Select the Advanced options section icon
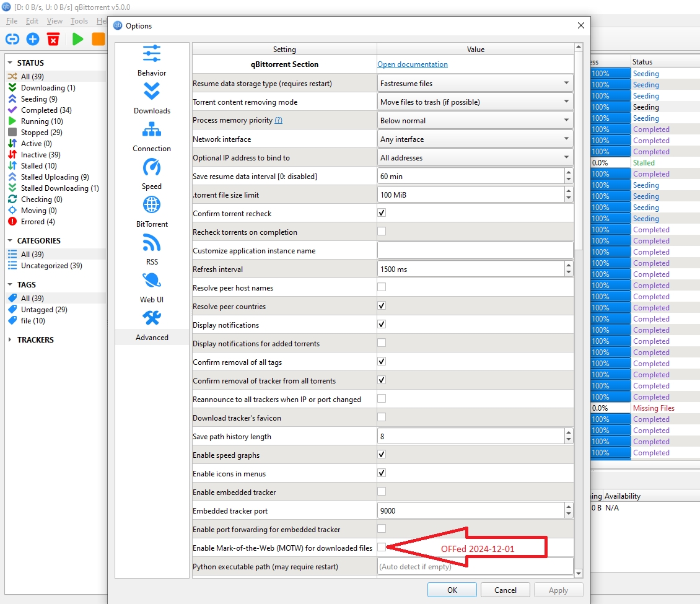Screen dimensions: 700x604 (152, 318)
